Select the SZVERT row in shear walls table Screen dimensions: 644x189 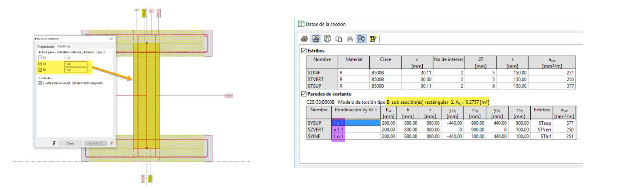(x=315, y=130)
